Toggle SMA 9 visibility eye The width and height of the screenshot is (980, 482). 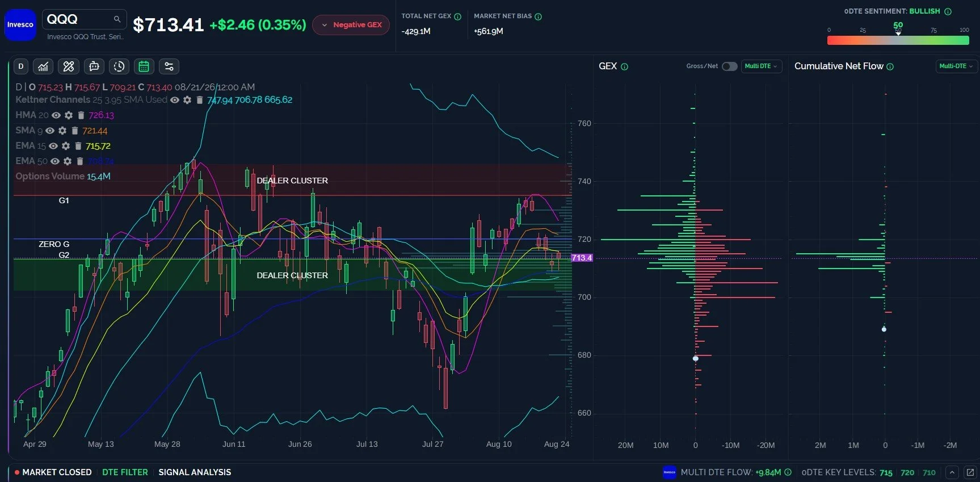coord(50,131)
